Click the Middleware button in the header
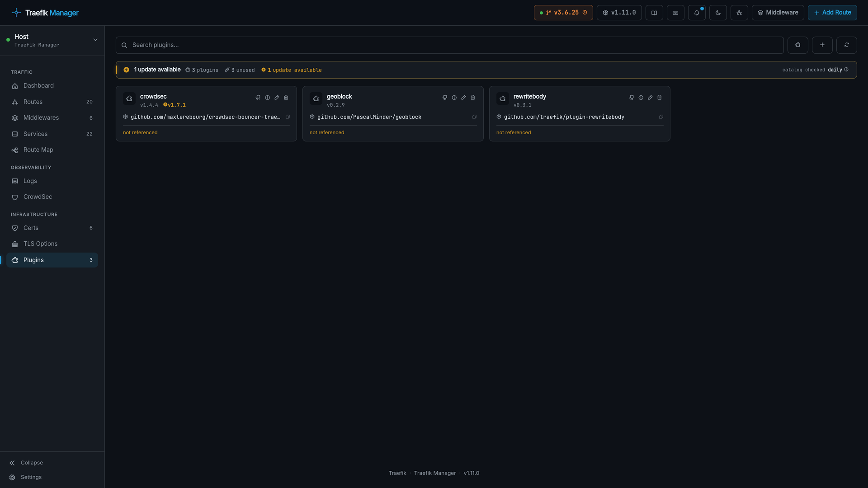The width and height of the screenshot is (868, 488). [778, 13]
